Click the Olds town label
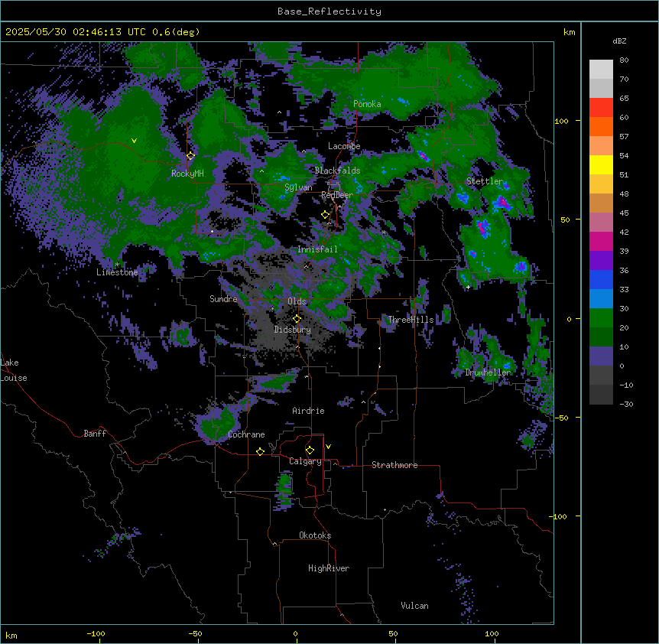The width and height of the screenshot is (659, 644). [297, 301]
